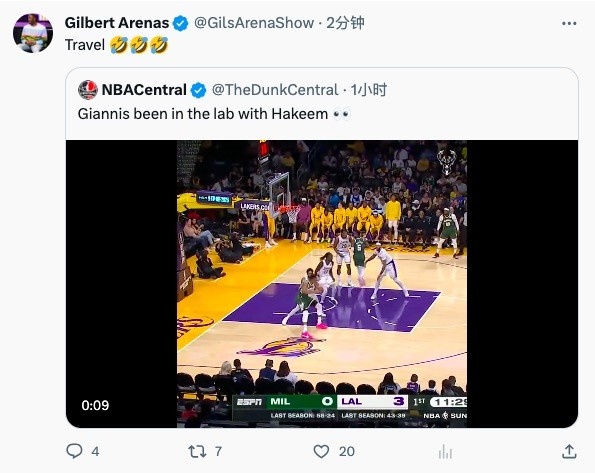Click NBACentral blue verified badge

pos(198,90)
